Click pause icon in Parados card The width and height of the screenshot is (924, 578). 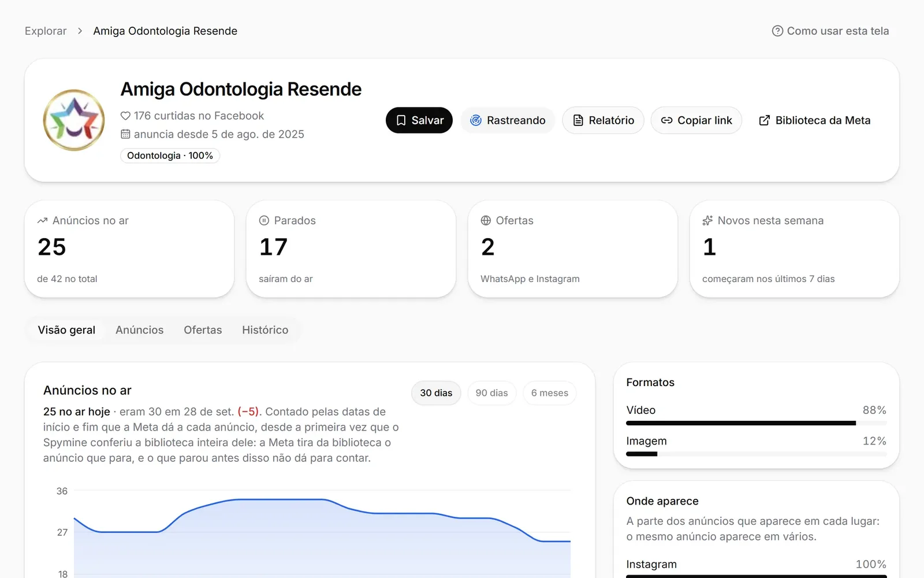click(x=264, y=221)
